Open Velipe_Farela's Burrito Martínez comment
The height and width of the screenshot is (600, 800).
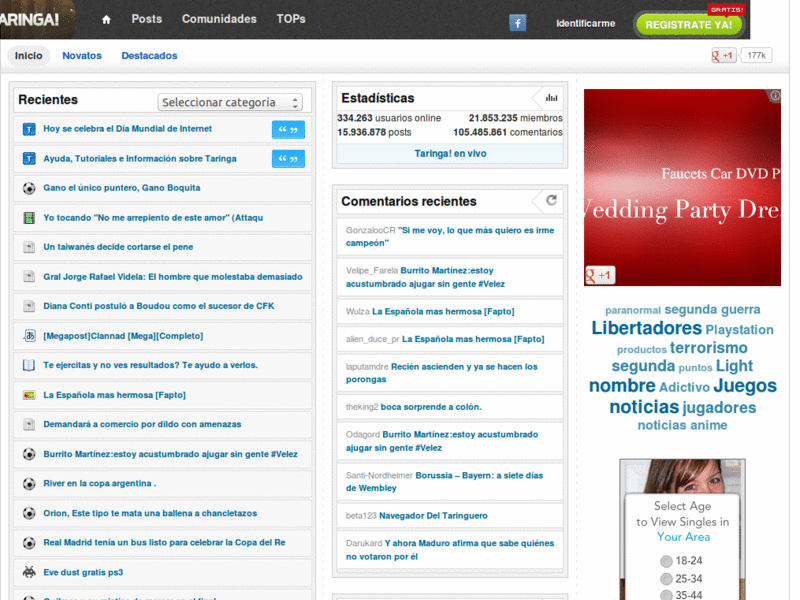click(x=426, y=277)
